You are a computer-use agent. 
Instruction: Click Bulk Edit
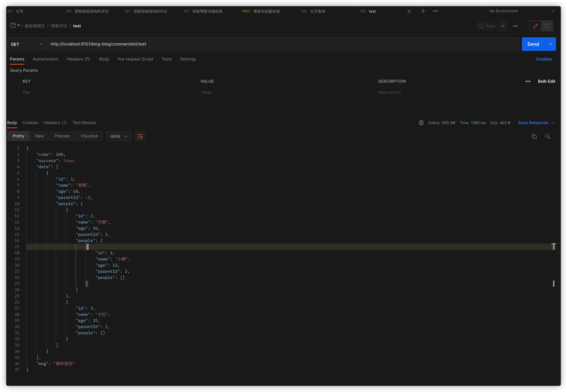pos(546,81)
